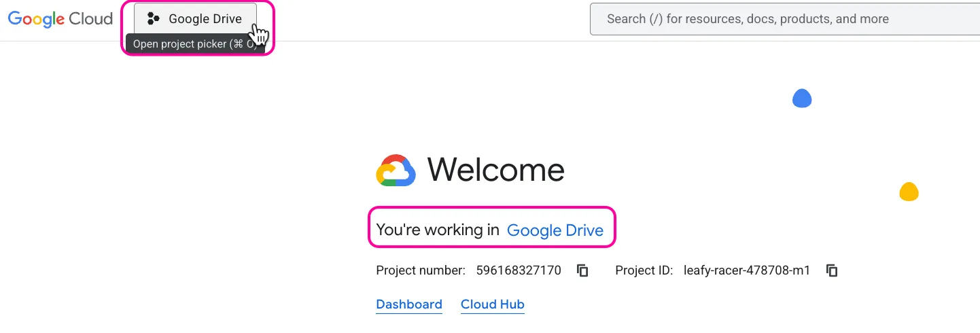The height and width of the screenshot is (333, 980).
Task: Select project ID leafy-racer-478708-m1
Action: pyautogui.click(x=747, y=270)
